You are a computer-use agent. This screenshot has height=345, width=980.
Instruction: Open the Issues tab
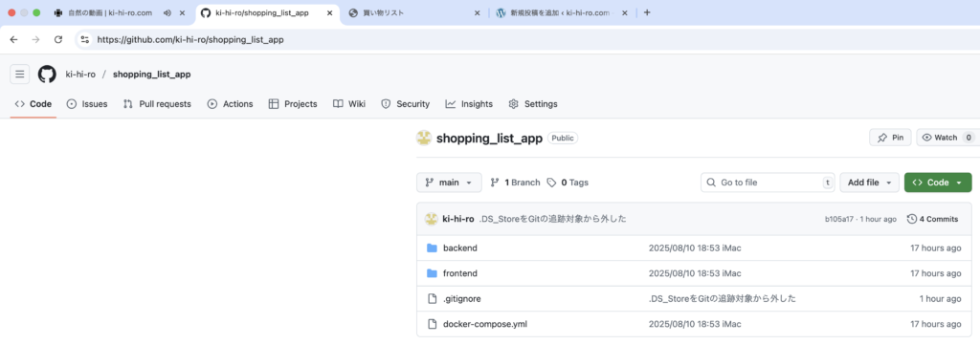click(87, 104)
